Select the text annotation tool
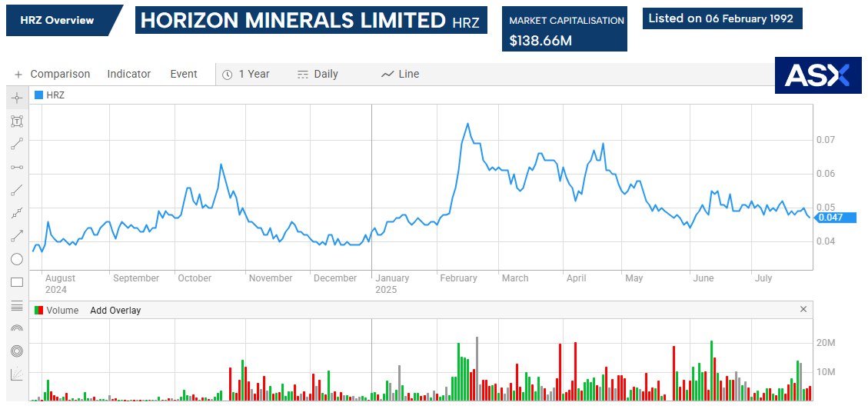Viewport: 868px width, 409px height. [x=17, y=121]
